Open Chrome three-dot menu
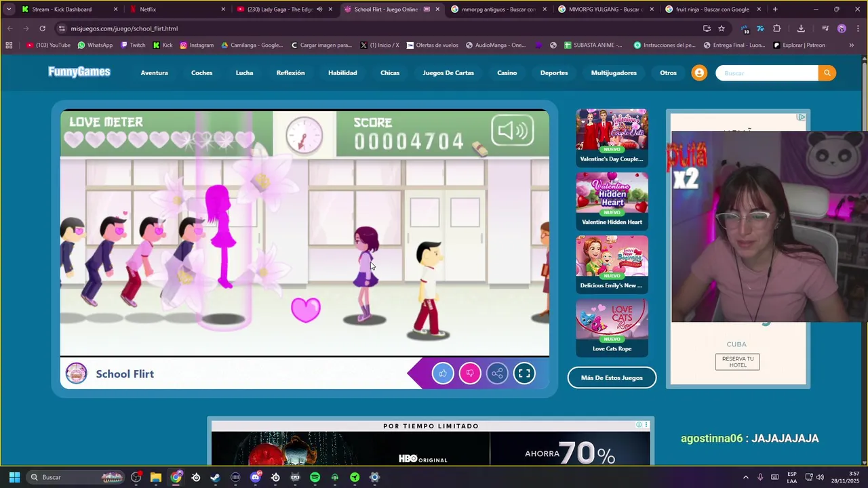Viewport: 868px width, 488px height. [x=857, y=28]
